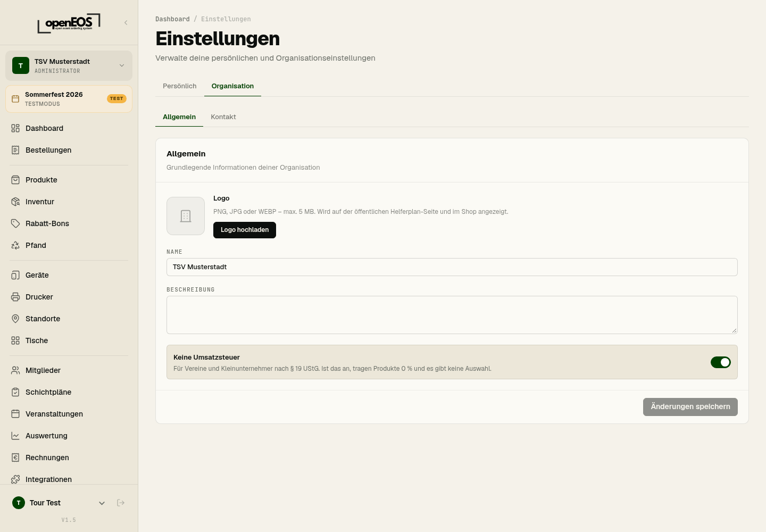Open Bestellungen via its receipt icon
Viewport: 766px width, 532px height.
point(15,150)
